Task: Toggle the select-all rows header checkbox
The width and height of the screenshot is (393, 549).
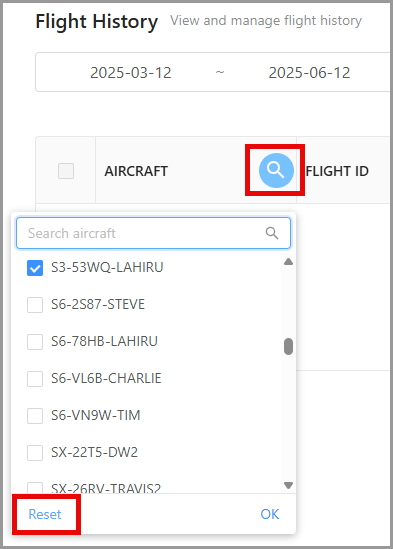Action: pyautogui.click(x=66, y=171)
